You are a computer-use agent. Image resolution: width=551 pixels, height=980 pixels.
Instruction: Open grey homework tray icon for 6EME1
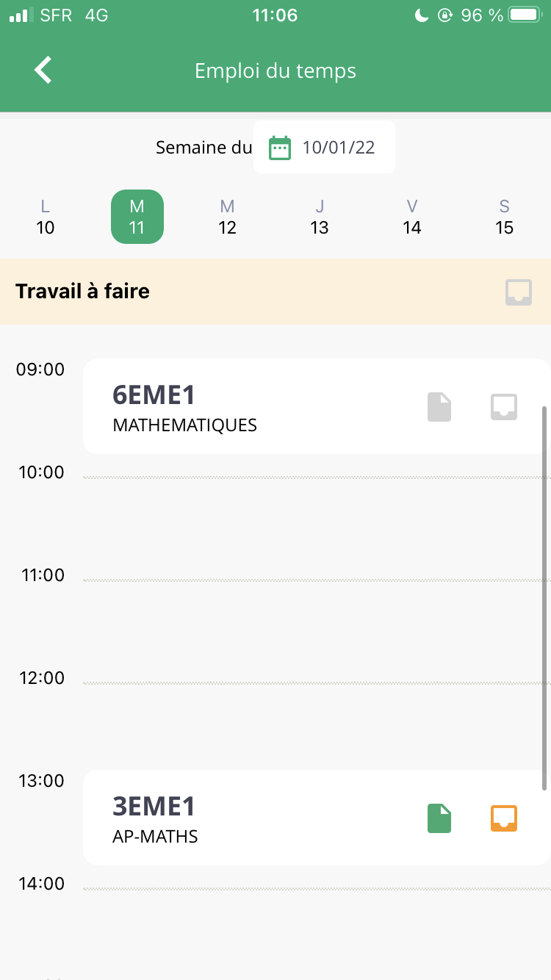pyautogui.click(x=504, y=407)
